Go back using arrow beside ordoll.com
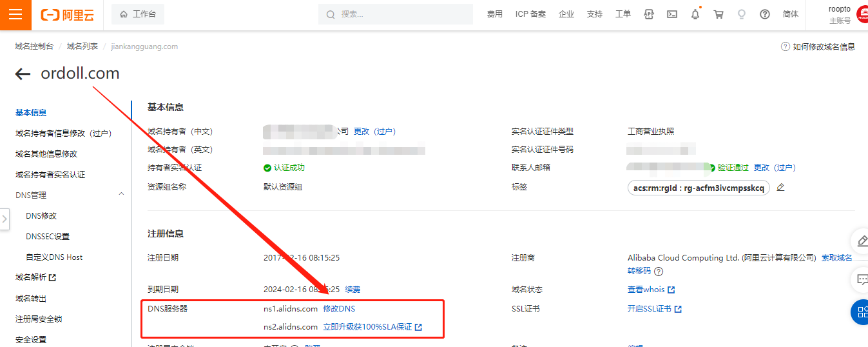Image resolution: width=868 pixels, height=347 pixels. (23, 74)
